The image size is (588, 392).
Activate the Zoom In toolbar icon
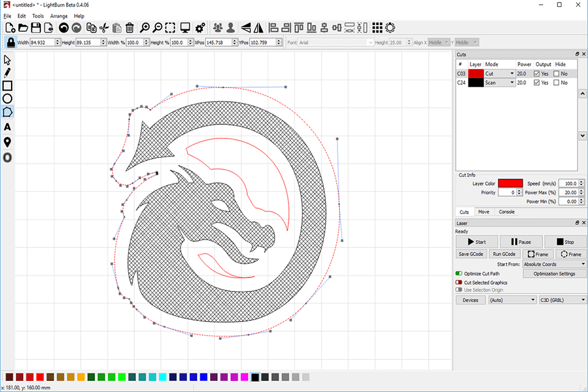coord(145,28)
